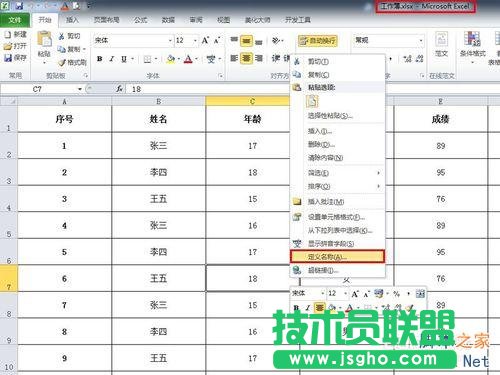Click the text orientation icon

276,41
